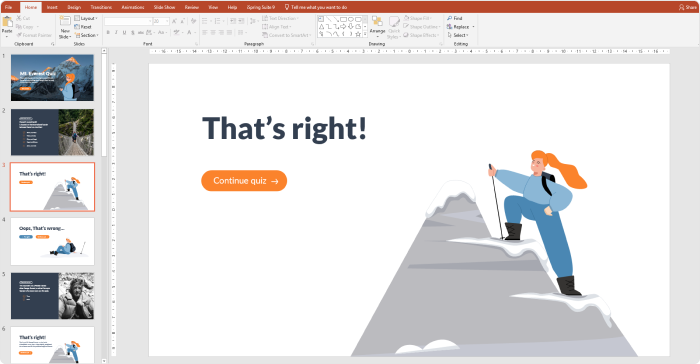Click the Bullets list icon

[204, 21]
